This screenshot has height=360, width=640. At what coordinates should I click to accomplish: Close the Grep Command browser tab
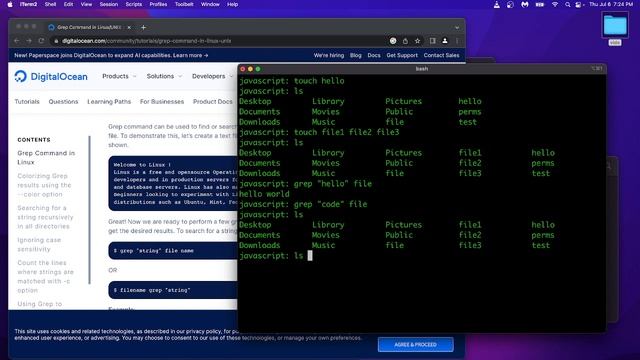click(129, 27)
